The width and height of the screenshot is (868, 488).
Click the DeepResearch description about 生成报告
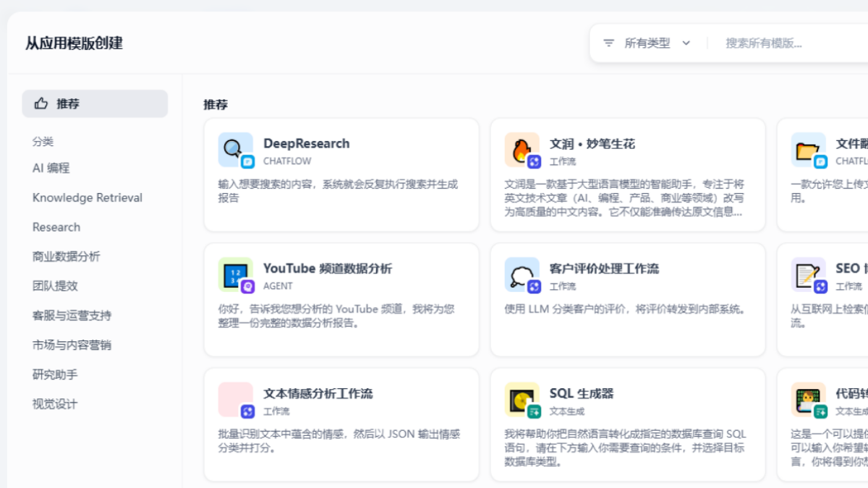click(339, 191)
